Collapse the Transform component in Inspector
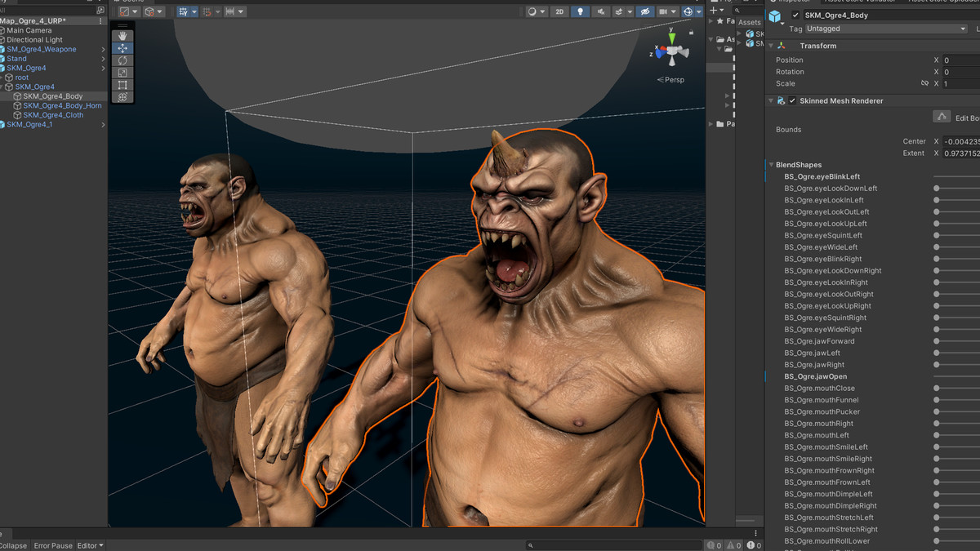 pyautogui.click(x=769, y=45)
